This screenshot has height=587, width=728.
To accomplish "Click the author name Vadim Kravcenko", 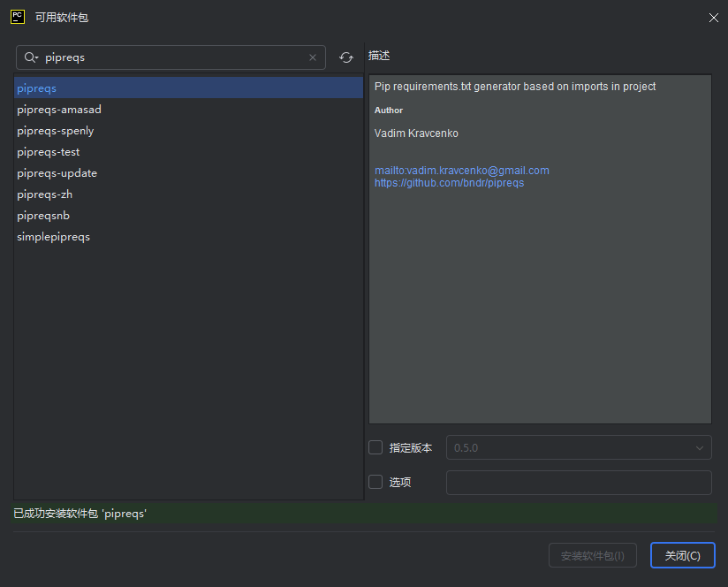I will click(416, 133).
